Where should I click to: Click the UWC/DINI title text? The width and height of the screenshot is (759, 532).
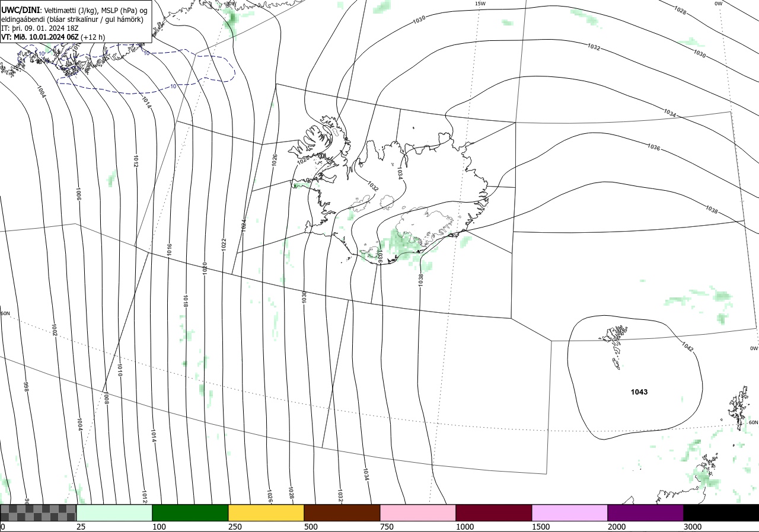pyautogui.click(x=20, y=10)
